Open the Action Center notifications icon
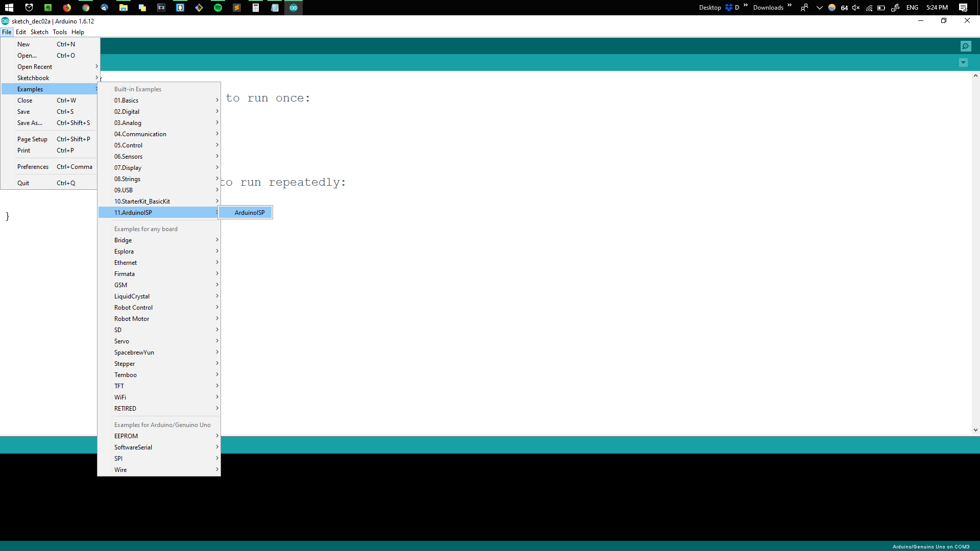Image resolution: width=980 pixels, height=551 pixels. click(x=963, y=8)
